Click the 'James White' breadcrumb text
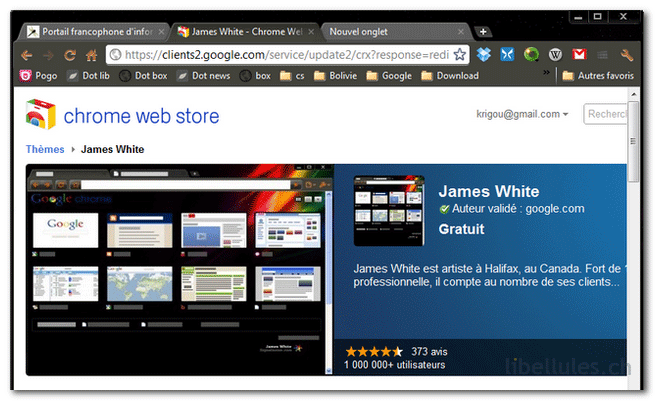The image size is (655, 401). click(112, 149)
